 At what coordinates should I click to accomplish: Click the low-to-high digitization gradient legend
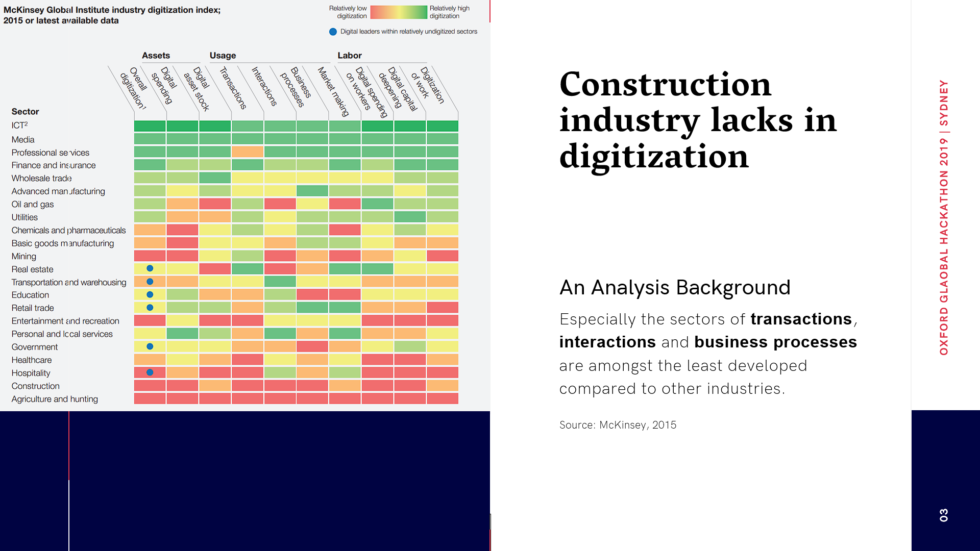pyautogui.click(x=398, y=12)
